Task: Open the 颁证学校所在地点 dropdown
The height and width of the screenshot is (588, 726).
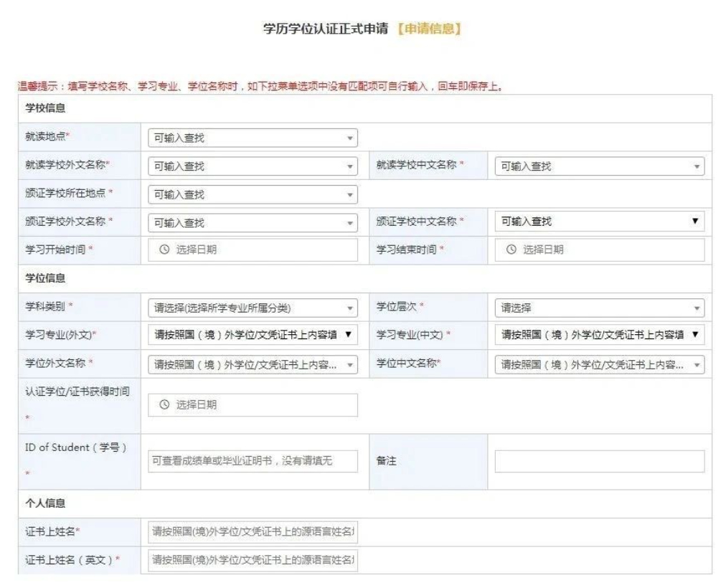Action: click(x=252, y=194)
